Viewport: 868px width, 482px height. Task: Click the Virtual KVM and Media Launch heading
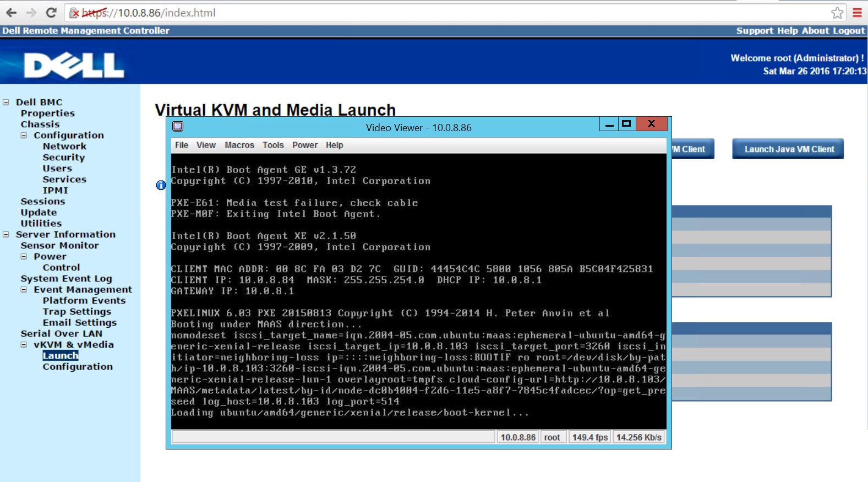[x=275, y=110]
